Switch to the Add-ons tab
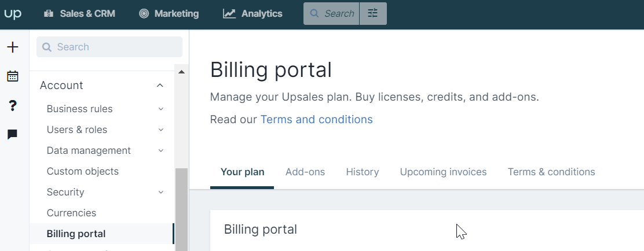The image size is (644, 251). [305, 172]
